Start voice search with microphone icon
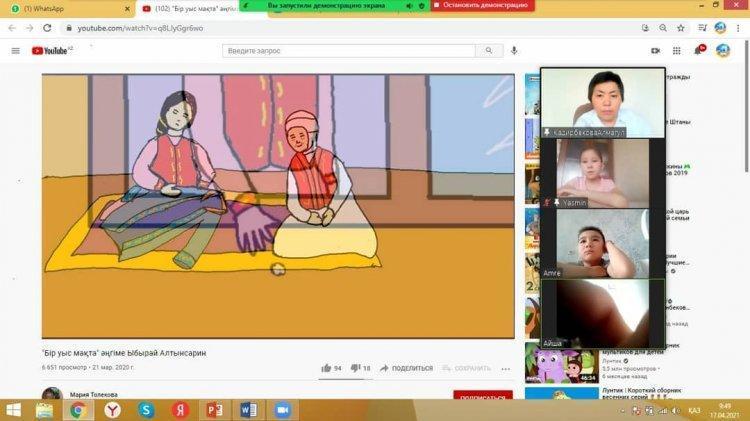 pyautogui.click(x=514, y=50)
